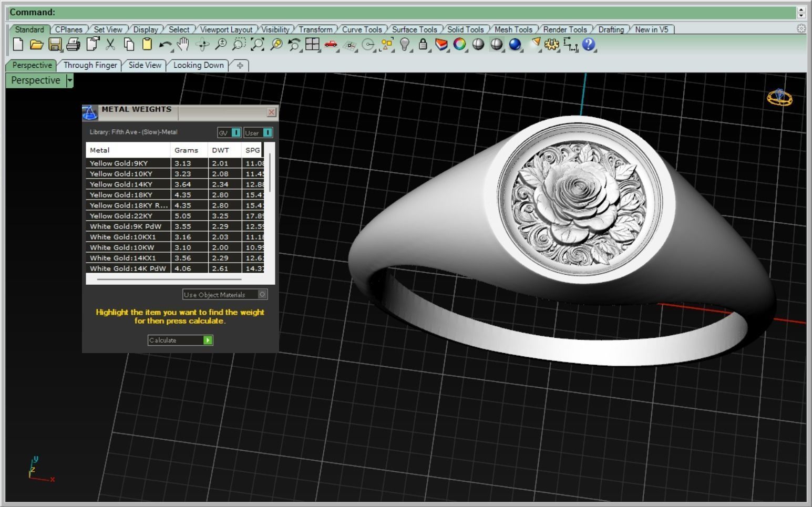The image size is (812, 507).
Task: Click the gray shaded viewport sphere icon
Action: tap(478, 45)
